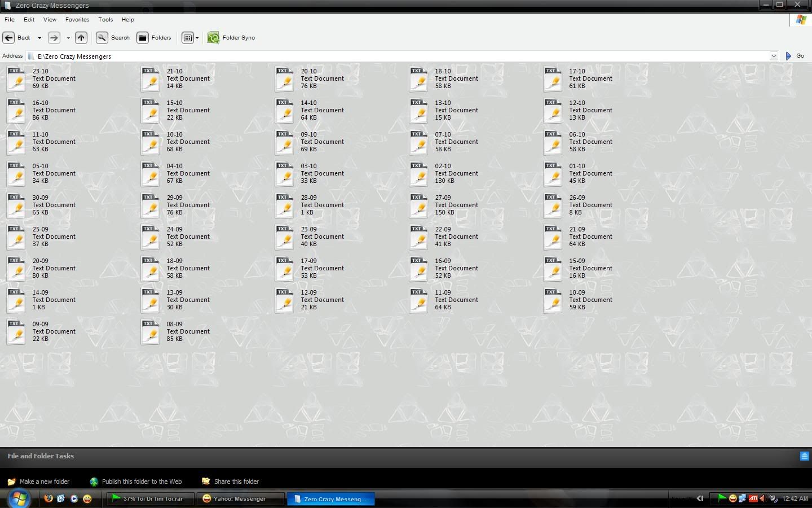Click the 09-10 file name
Screen dimensions: 812x508
308,135
